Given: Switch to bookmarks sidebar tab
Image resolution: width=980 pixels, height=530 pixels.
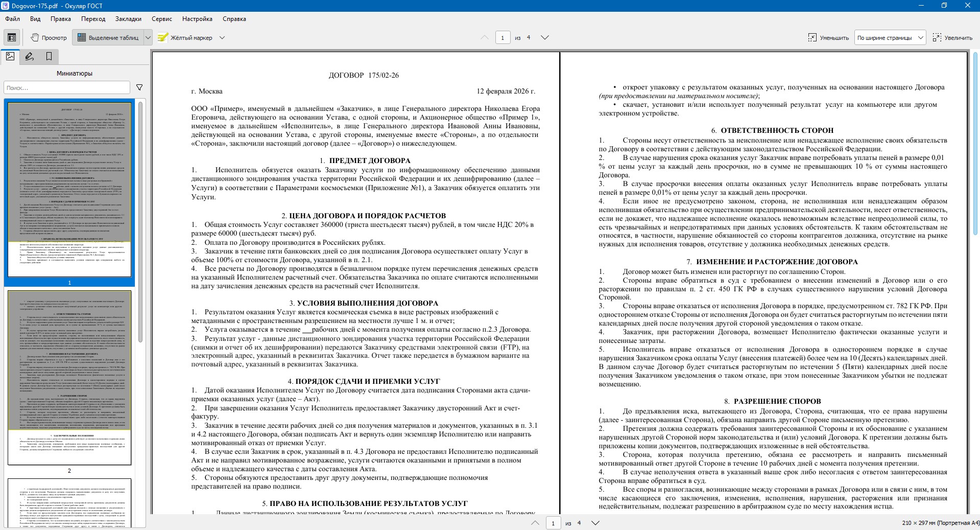Looking at the screenshot, I should 49,56.
